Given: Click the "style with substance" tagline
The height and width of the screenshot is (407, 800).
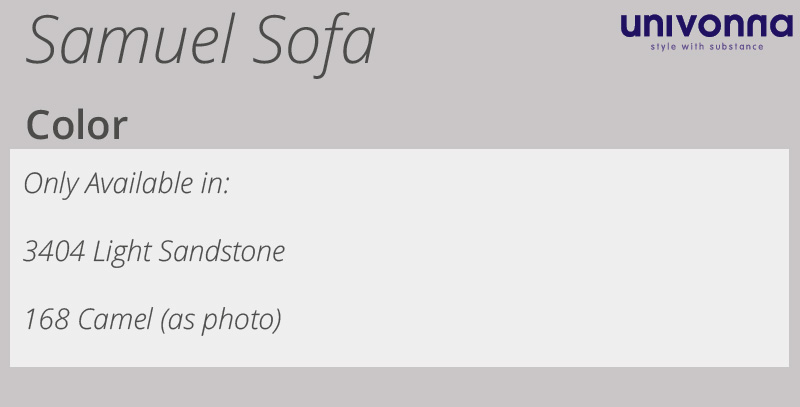Looking at the screenshot, I should pyautogui.click(x=706, y=46).
